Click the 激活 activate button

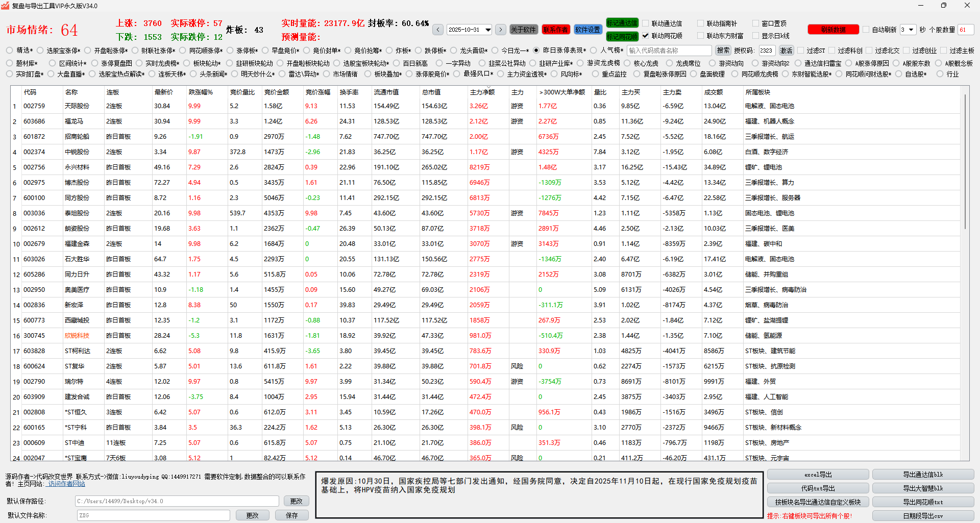[787, 51]
